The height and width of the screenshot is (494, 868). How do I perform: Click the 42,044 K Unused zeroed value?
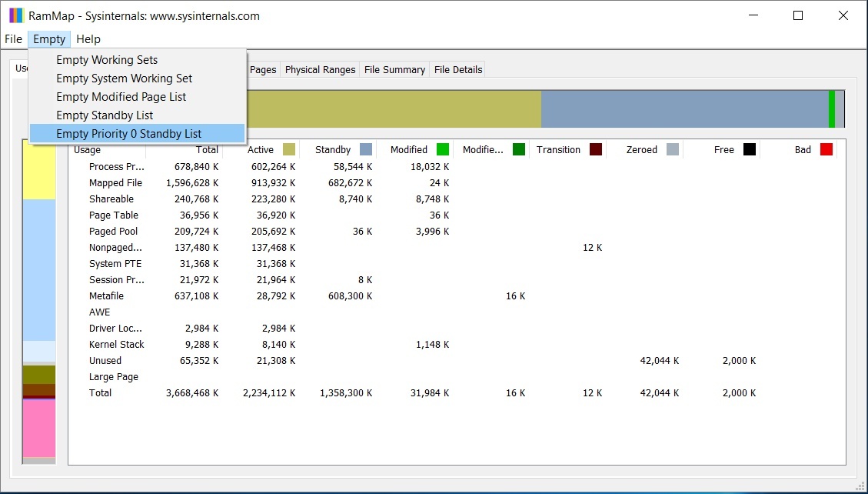pos(660,361)
